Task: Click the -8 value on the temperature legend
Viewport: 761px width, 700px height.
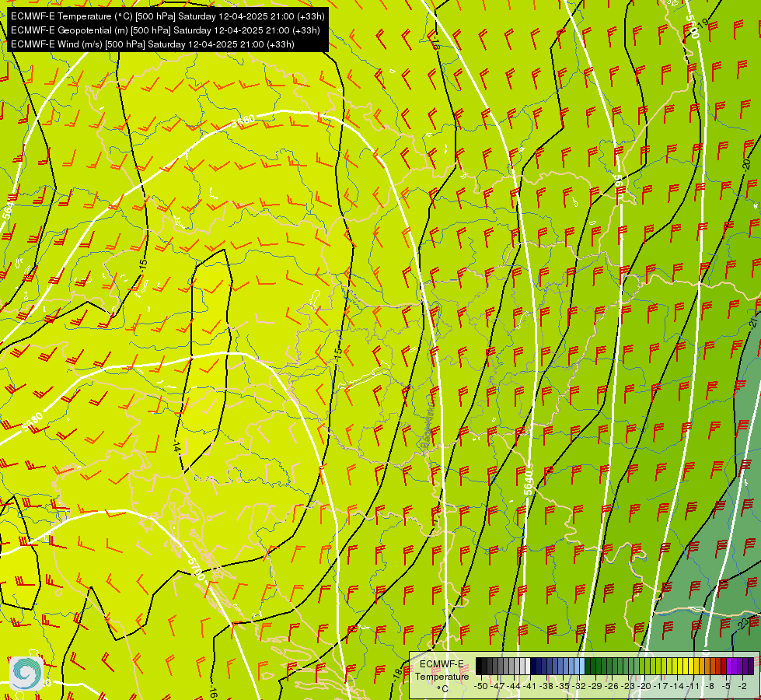Action: point(710,686)
